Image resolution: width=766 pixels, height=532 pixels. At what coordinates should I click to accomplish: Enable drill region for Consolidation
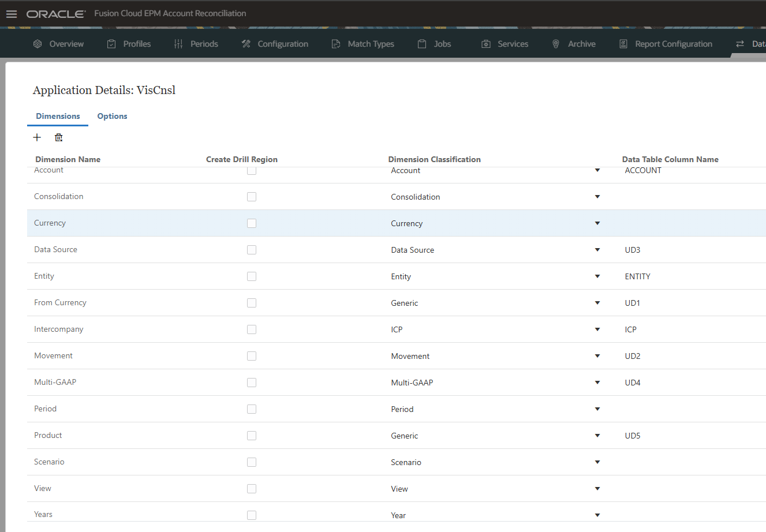coord(252,197)
